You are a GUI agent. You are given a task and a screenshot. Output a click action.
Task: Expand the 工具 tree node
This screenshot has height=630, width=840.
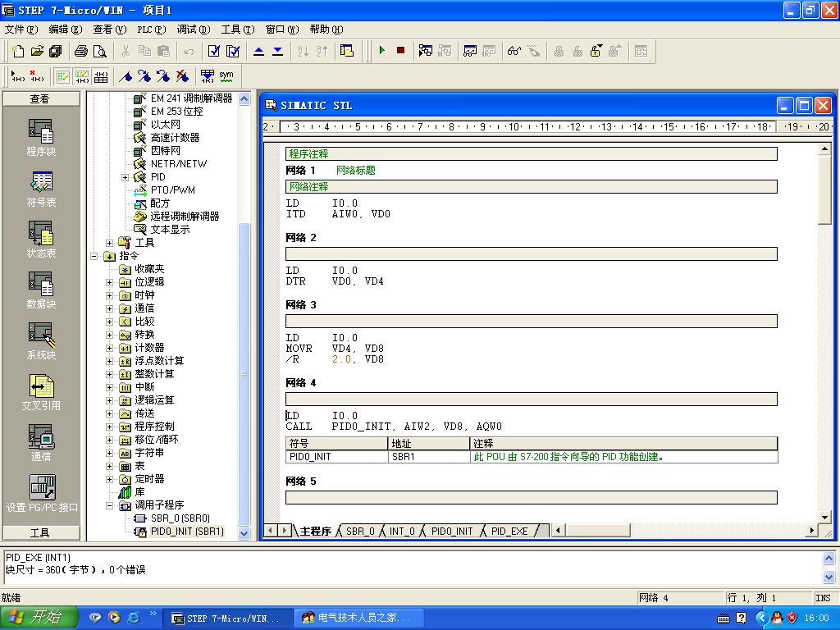point(109,243)
